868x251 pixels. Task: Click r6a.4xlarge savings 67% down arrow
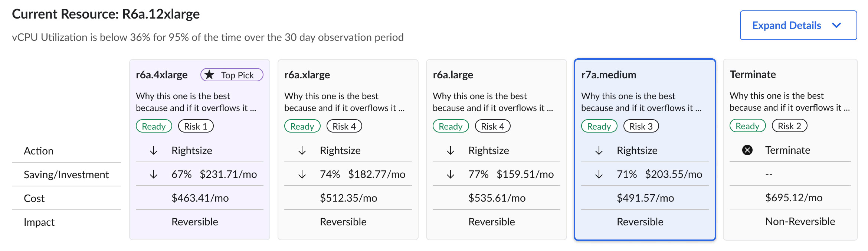pyautogui.click(x=154, y=174)
